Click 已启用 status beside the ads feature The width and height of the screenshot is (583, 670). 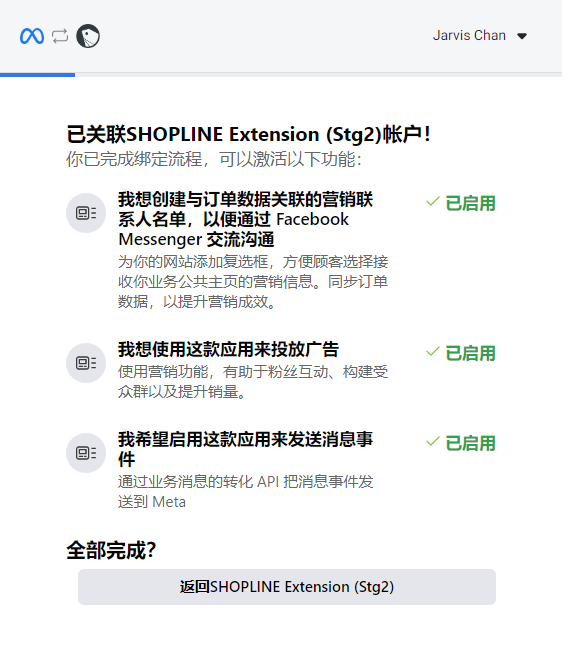[470, 353]
